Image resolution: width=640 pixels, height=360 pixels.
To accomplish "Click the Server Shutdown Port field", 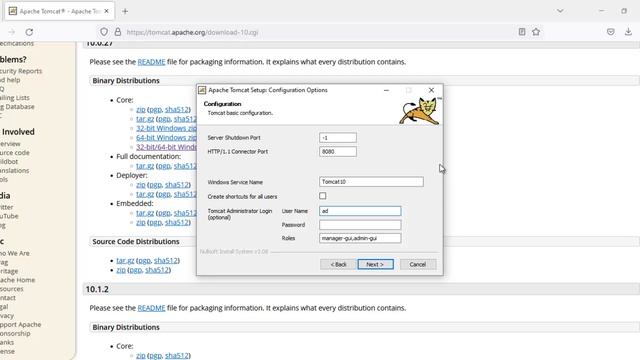I will 338,138.
